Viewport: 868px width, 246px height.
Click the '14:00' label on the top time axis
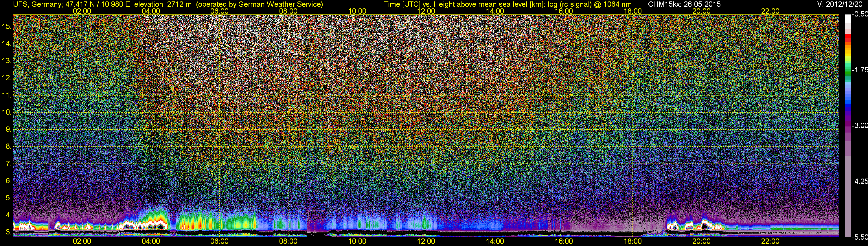click(x=495, y=11)
